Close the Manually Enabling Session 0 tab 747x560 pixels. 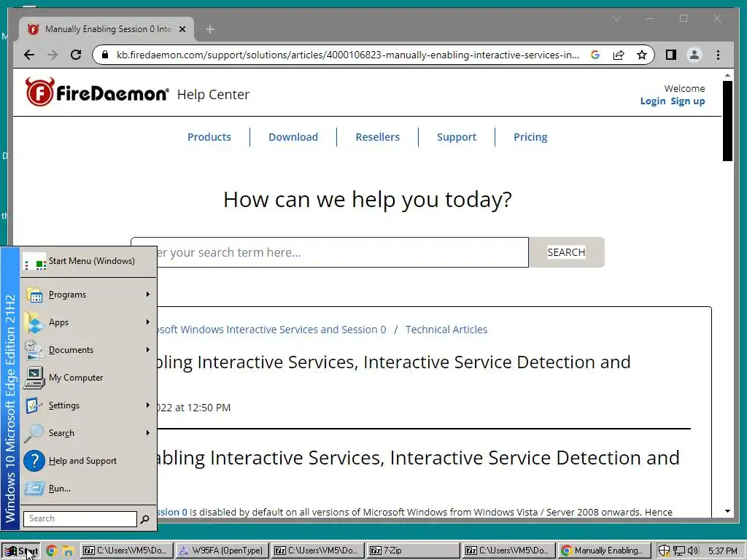tap(182, 29)
